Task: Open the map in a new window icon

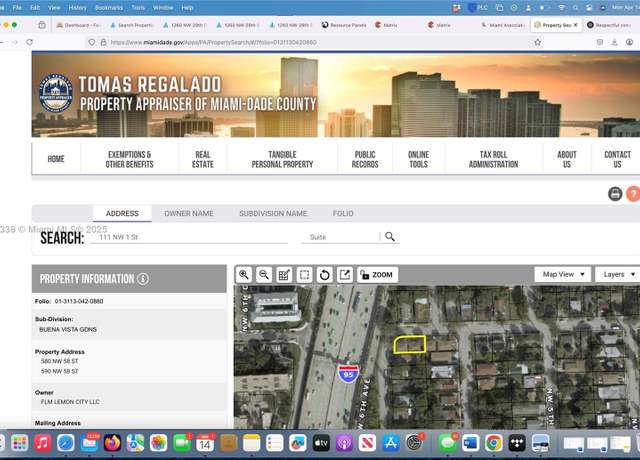Action: click(x=344, y=275)
